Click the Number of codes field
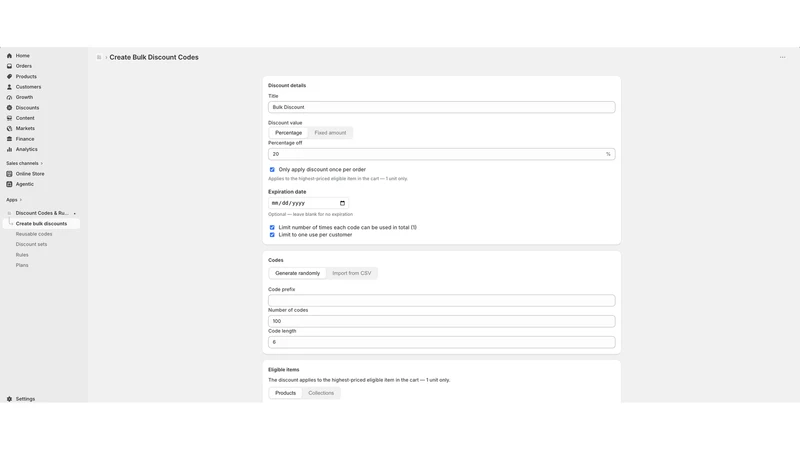The image size is (800, 450). click(441, 321)
